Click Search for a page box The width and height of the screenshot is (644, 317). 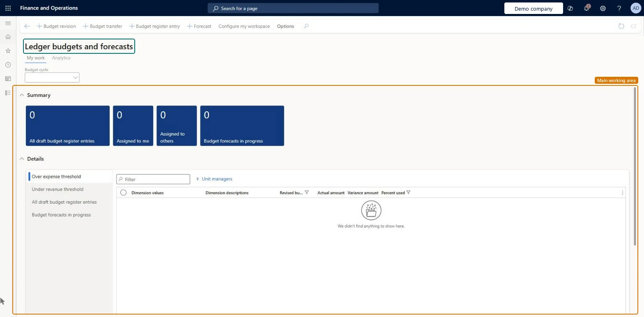pos(293,8)
